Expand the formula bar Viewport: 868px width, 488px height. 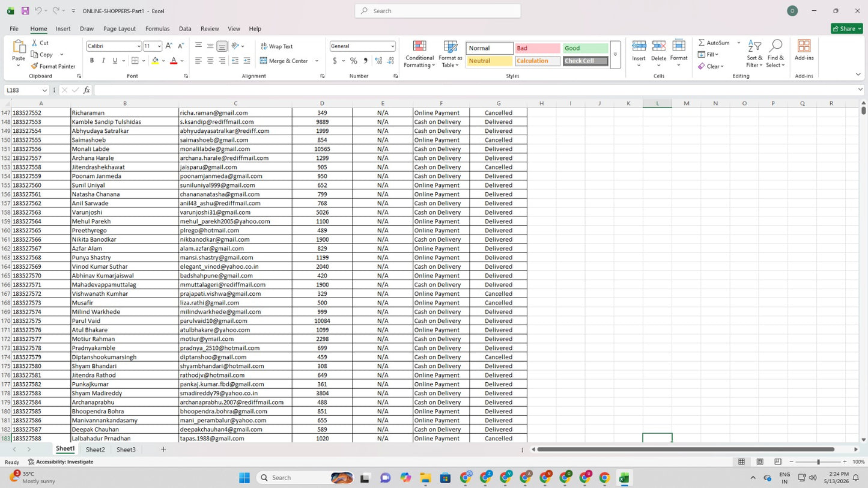pos(860,90)
